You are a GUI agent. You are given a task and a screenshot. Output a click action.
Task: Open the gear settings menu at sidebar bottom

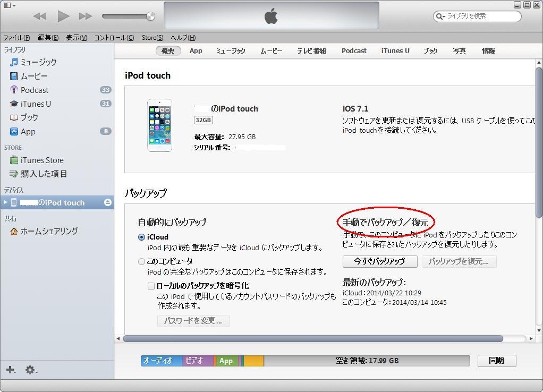(31, 370)
